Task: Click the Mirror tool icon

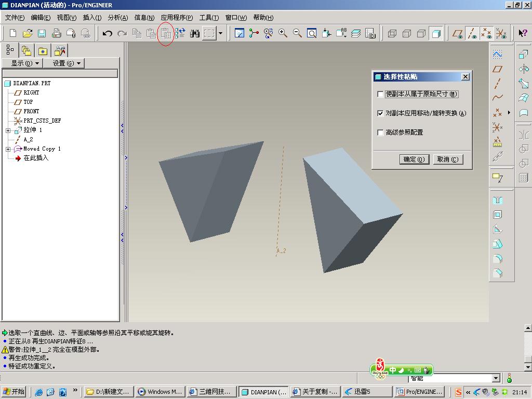Action: pyautogui.click(x=524, y=135)
